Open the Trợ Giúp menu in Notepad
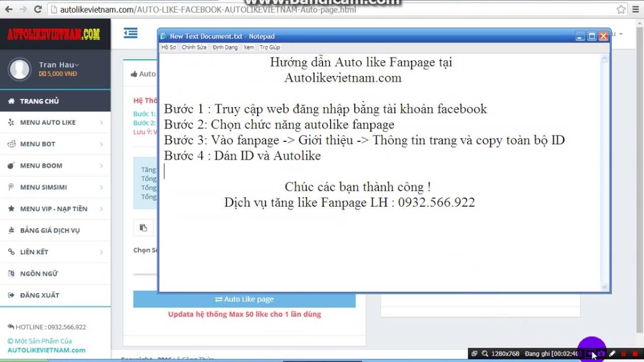Image resolution: width=644 pixels, height=362 pixels. (x=270, y=47)
